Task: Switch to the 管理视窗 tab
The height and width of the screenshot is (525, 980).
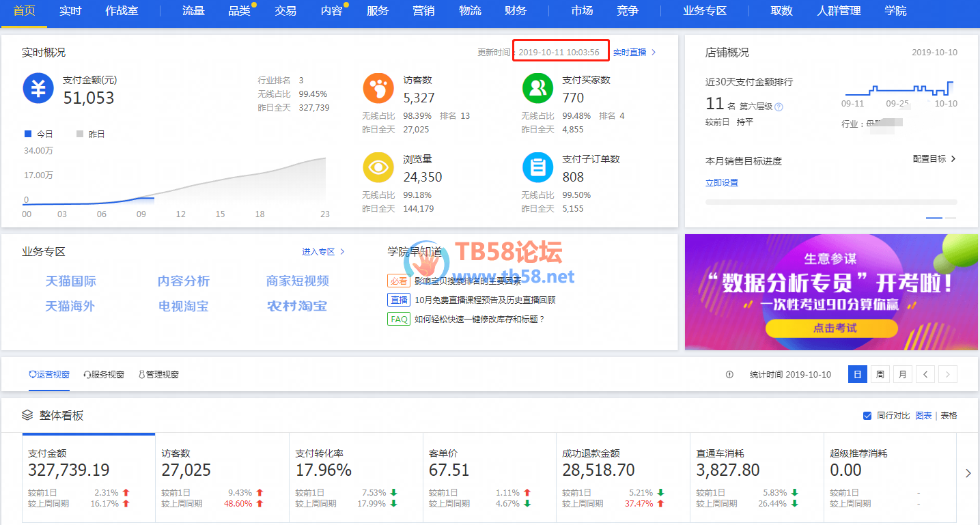Action: coord(158,375)
